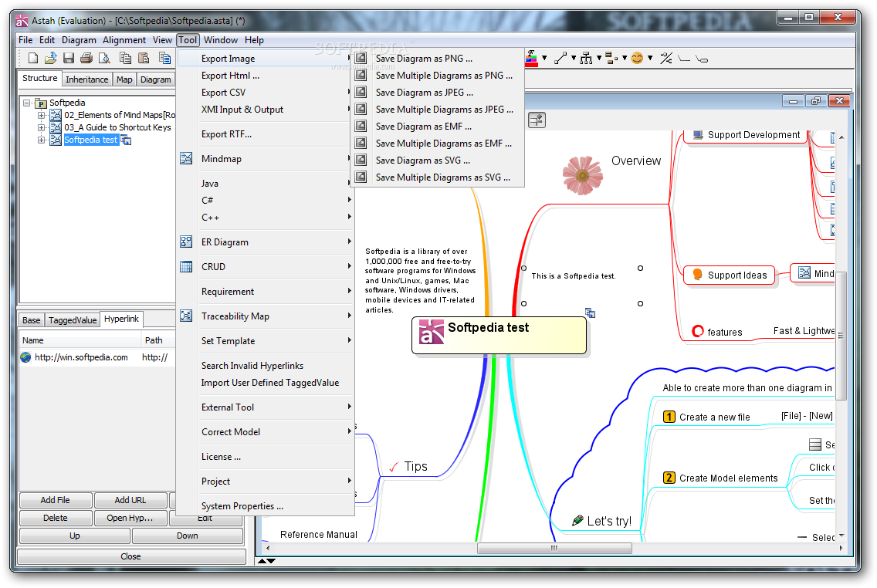This screenshot has width=877, height=588.
Task: Open the smiley marker dropdown arrow
Action: 650,58
